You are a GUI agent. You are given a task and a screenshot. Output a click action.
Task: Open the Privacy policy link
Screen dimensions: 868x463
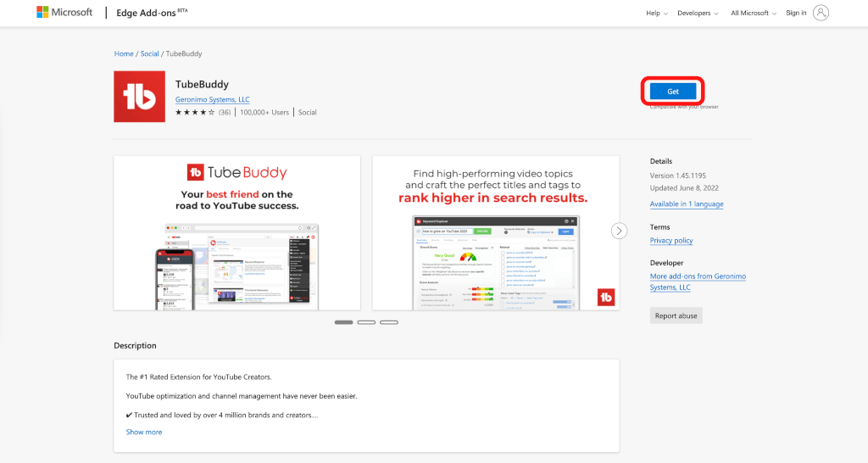coord(671,241)
